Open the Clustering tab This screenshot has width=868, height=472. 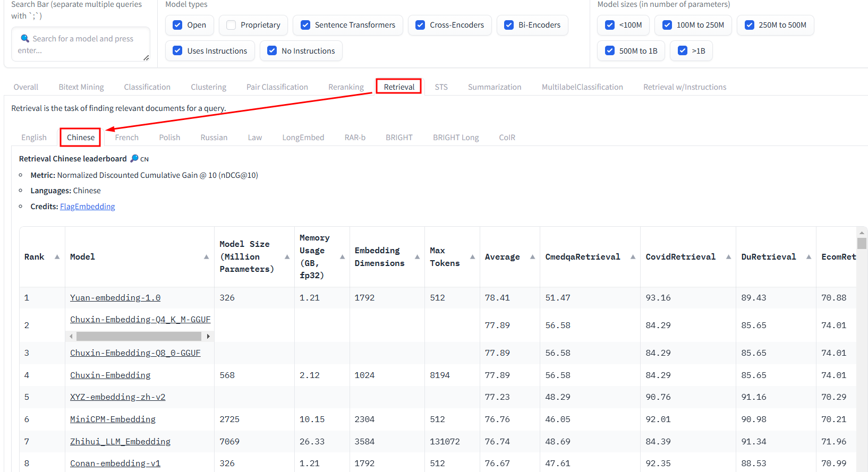(x=209, y=87)
